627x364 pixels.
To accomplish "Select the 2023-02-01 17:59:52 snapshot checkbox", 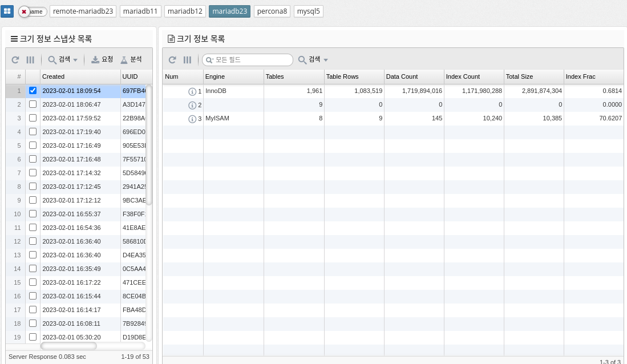I will click(33, 118).
